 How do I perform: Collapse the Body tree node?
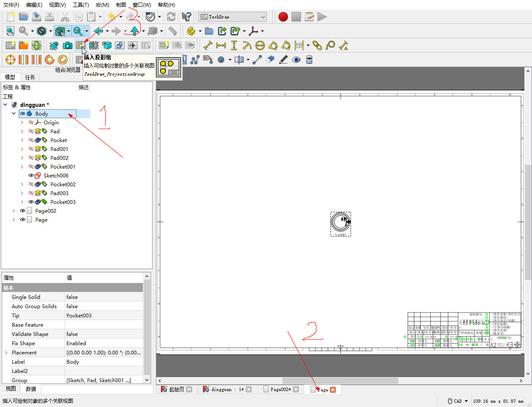[14, 114]
